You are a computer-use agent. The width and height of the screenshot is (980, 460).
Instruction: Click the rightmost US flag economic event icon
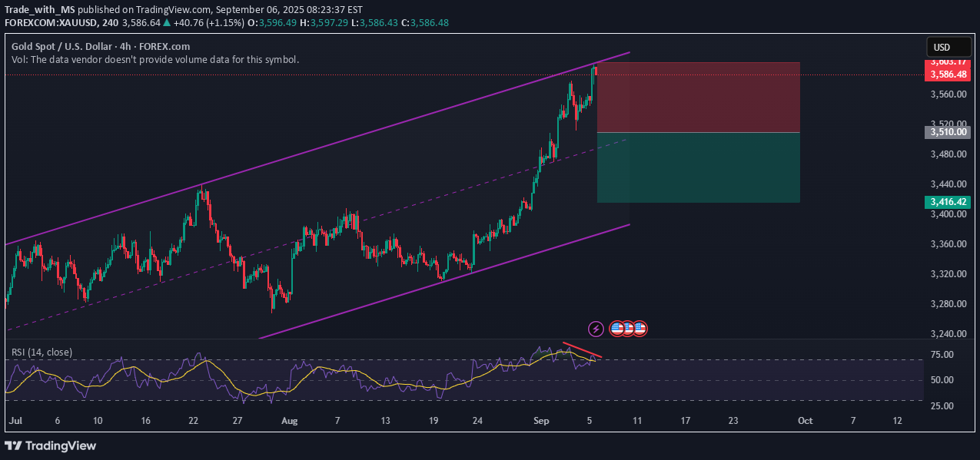coord(639,329)
